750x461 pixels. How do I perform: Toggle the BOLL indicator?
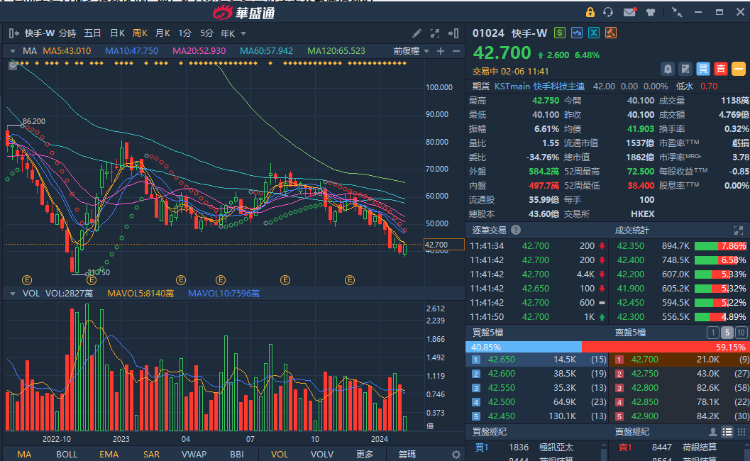65,453
